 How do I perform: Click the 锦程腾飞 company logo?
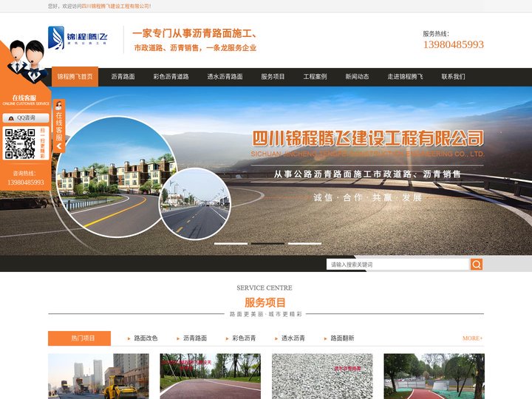78,38
